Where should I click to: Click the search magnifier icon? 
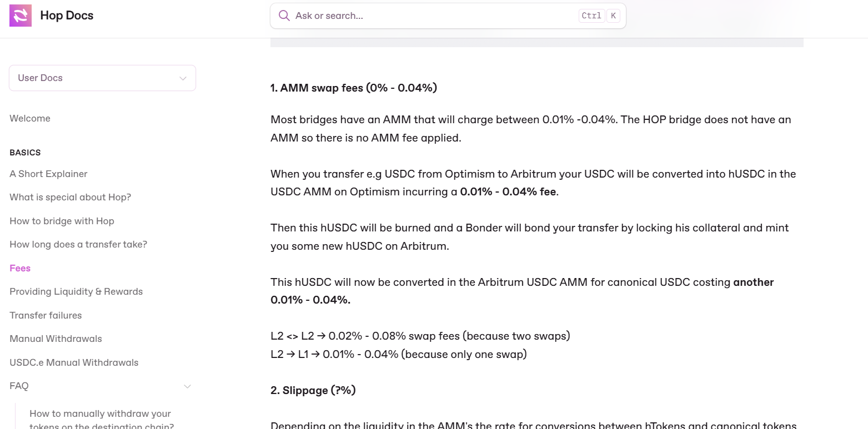tap(284, 16)
